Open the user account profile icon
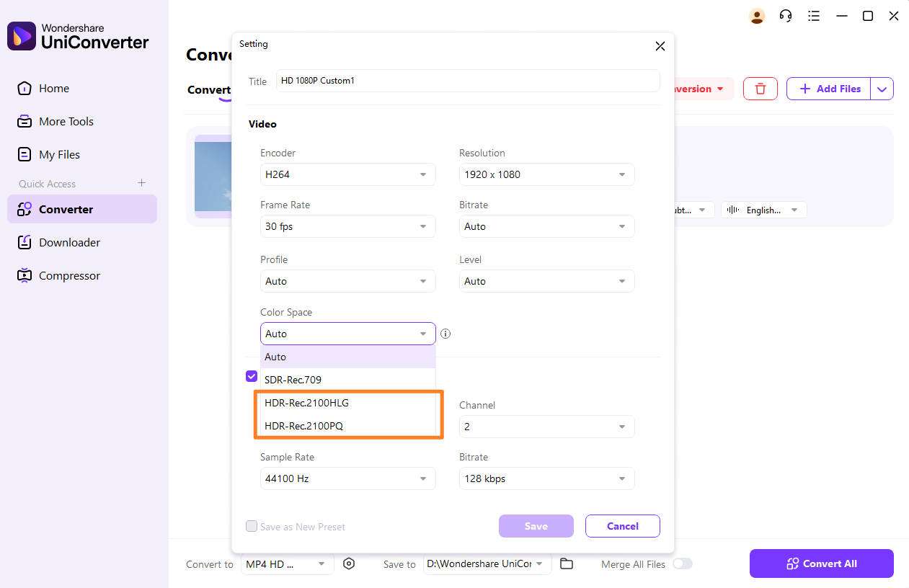This screenshot has width=909, height=588. (x=757, y=16)
